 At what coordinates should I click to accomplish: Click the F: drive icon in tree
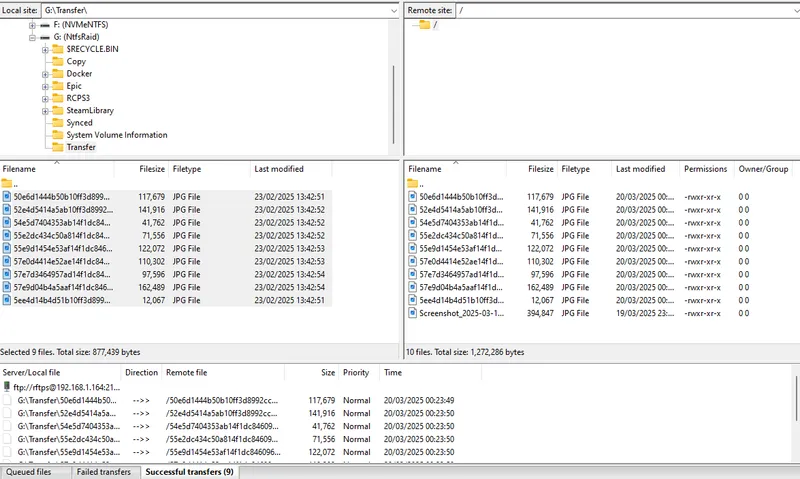pyautogui.click(x=45, y=25)
